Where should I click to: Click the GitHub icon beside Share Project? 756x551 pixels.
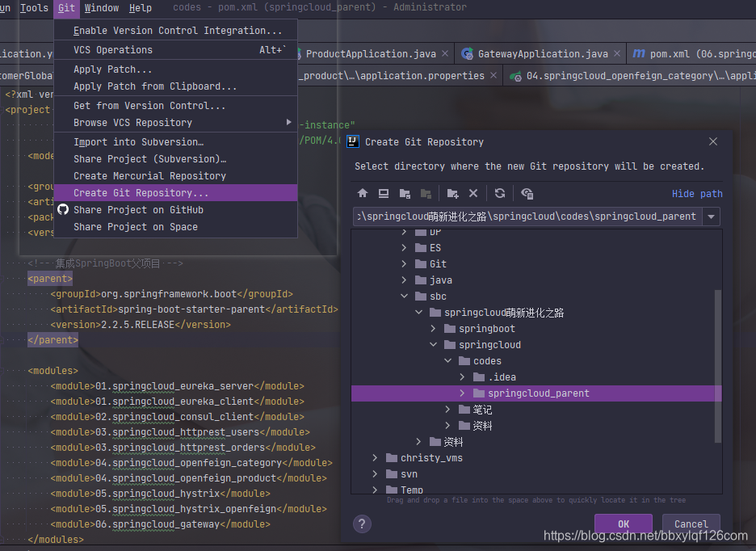tap(63, 209)
